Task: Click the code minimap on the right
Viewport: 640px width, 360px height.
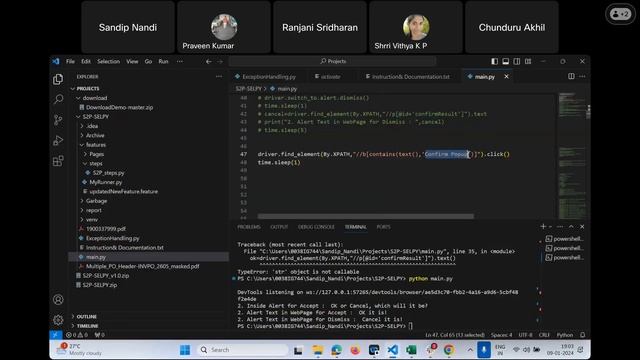Action: point(572,155)
